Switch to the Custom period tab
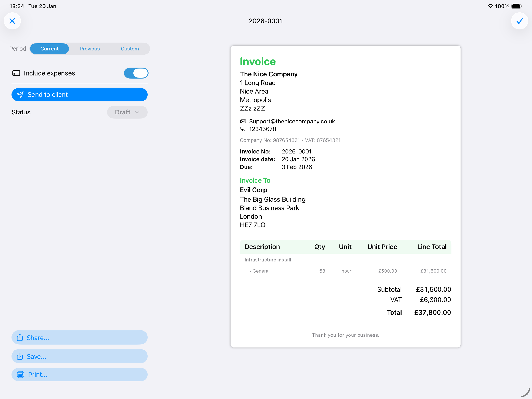The width and height of the screenshot is (532, 399). click(130, 49)
